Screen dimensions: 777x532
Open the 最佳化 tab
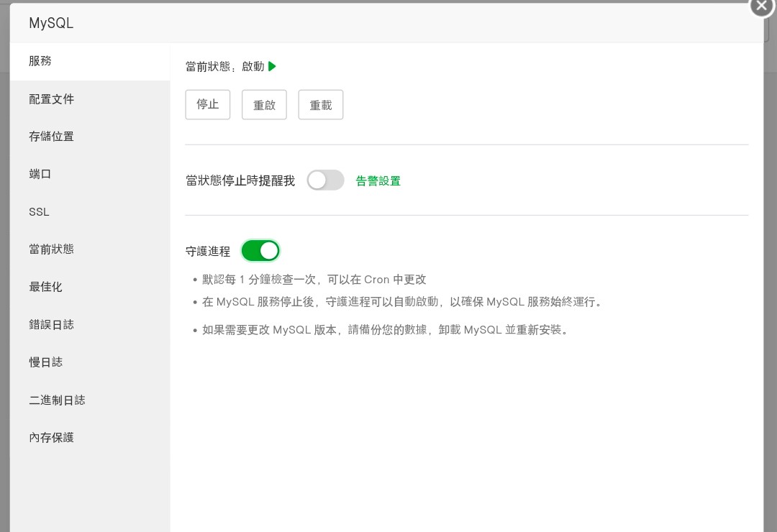tap(90, 287)
